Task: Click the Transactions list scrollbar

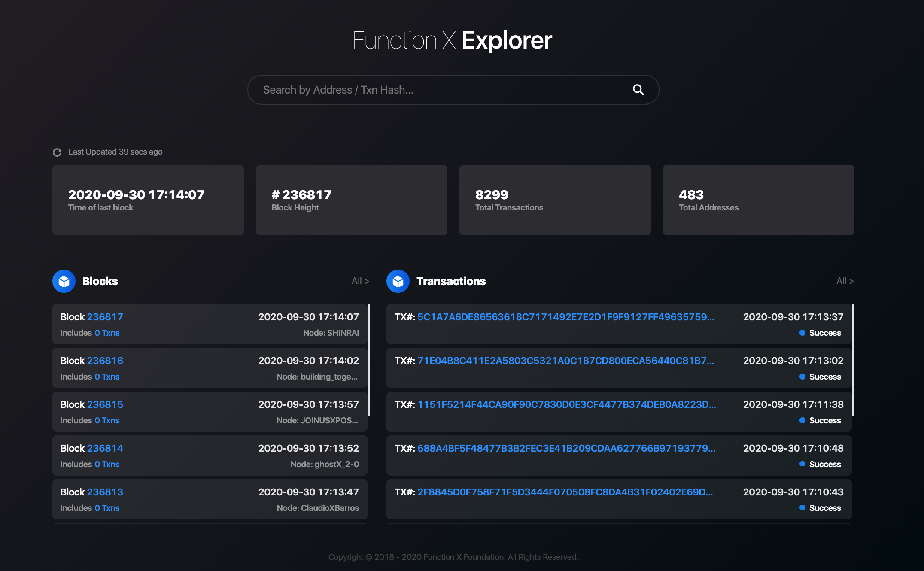Action: point(853,360)
